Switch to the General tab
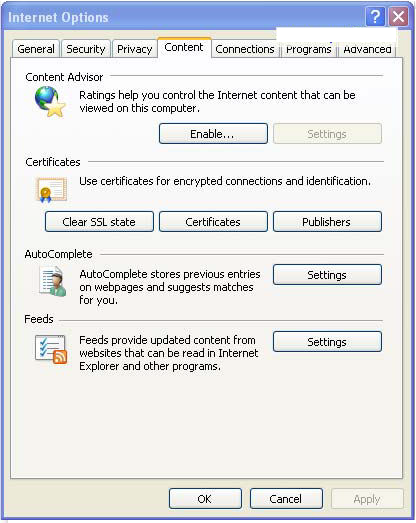The width and height of the screenshot is (416, 523). [x=36, y=49]
